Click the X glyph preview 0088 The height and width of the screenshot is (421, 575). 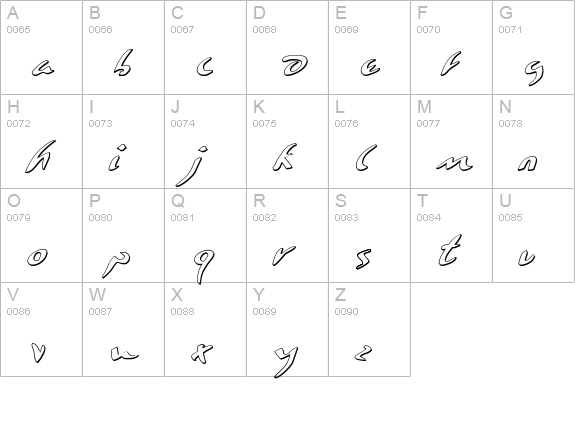pos(205,329)
